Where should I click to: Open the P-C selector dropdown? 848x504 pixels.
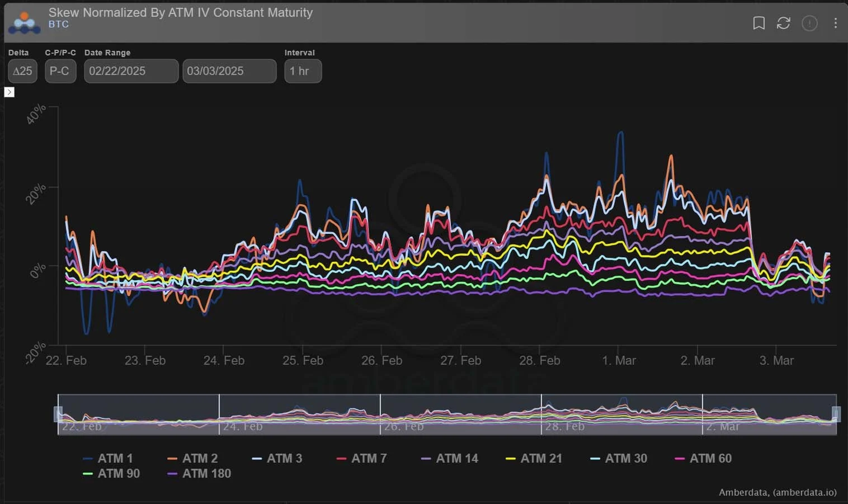tap(60, 71)
